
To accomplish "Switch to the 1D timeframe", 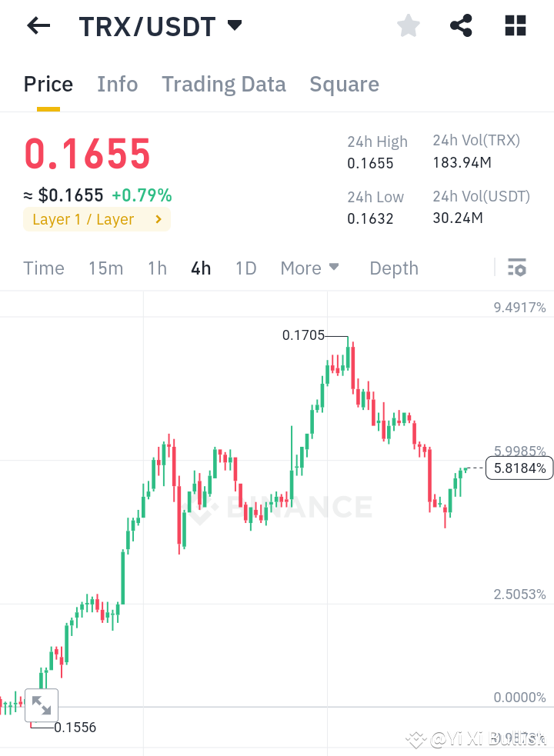I will pos(245,268).
